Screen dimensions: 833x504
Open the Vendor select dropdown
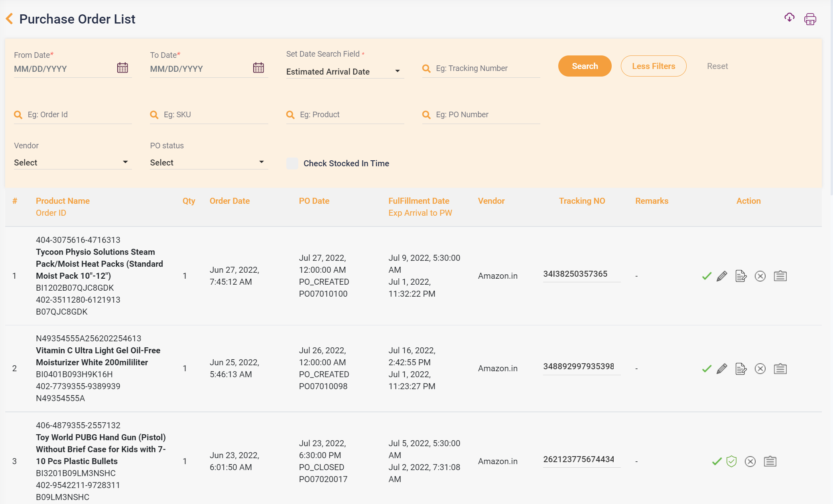point(73,163)
